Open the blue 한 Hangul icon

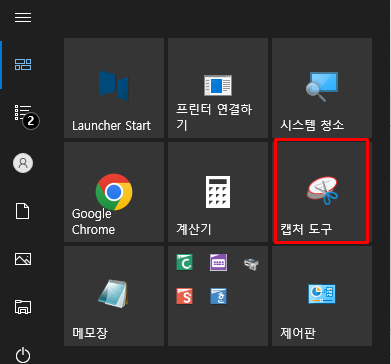tap(218, 296)
